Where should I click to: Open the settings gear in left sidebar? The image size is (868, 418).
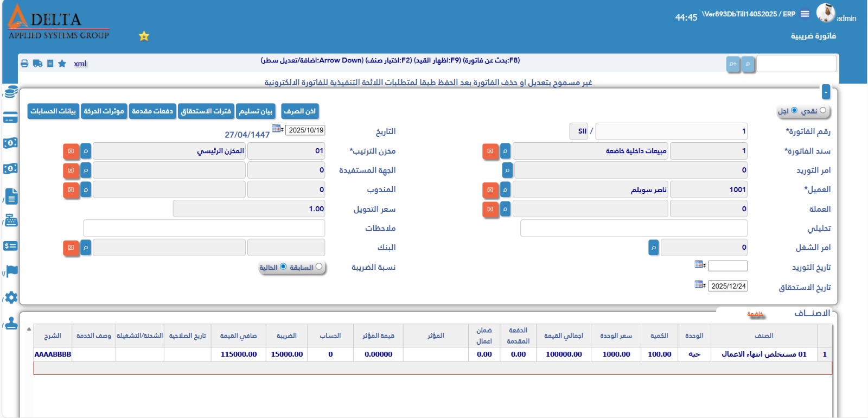pyautogui.click(x=11, y=297)
